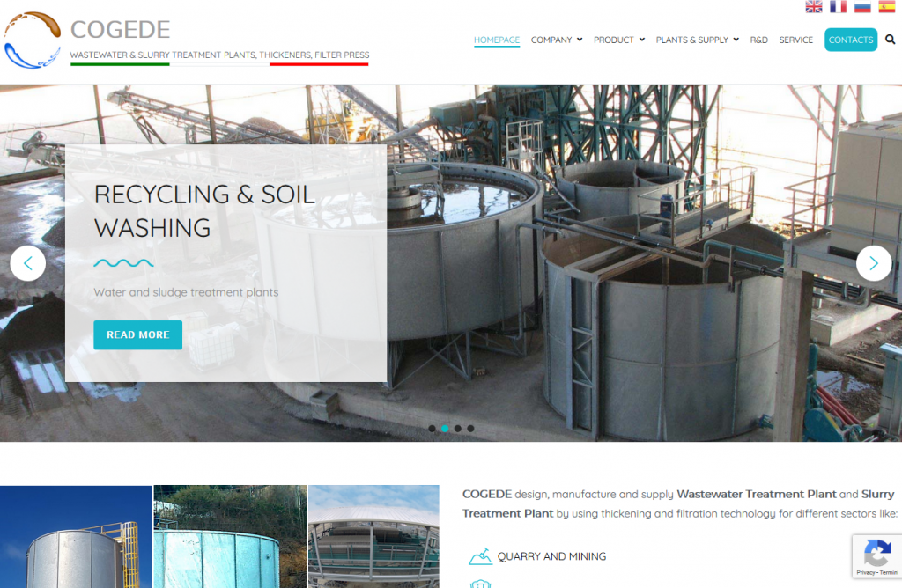Expand the Product dropdown menu
This screenshot has height=588, width=902.
[619, 40]
